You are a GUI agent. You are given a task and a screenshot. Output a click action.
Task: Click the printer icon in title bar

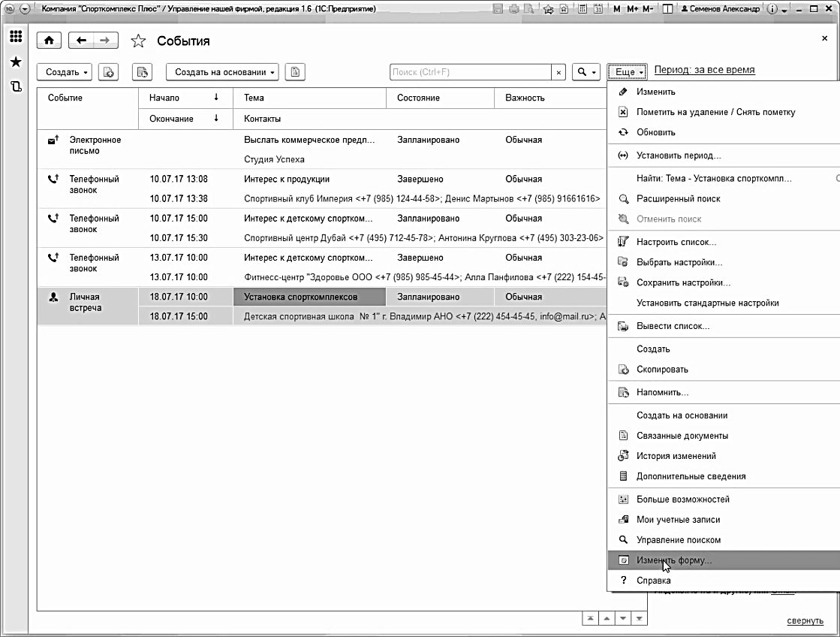coord(513,8)
